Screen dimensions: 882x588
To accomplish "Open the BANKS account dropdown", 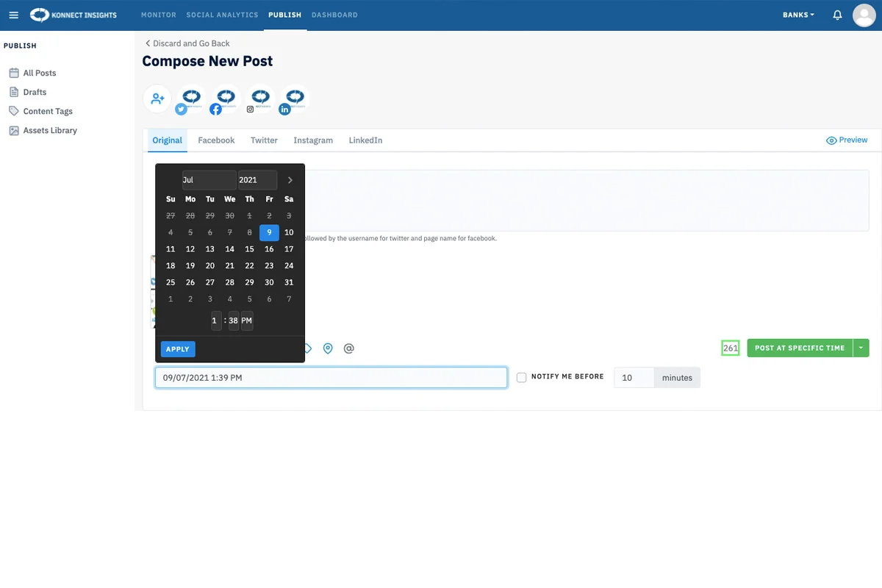I will (x=798, y=15).
